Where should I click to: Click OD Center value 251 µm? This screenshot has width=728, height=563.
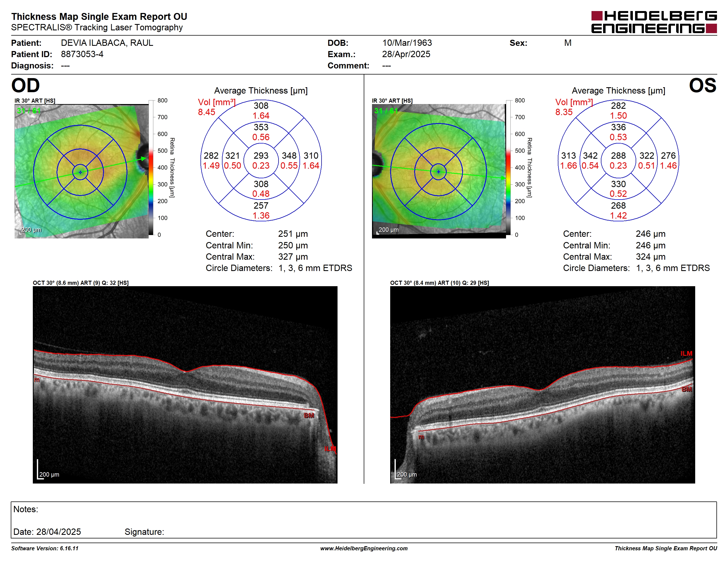pos(293,234)
